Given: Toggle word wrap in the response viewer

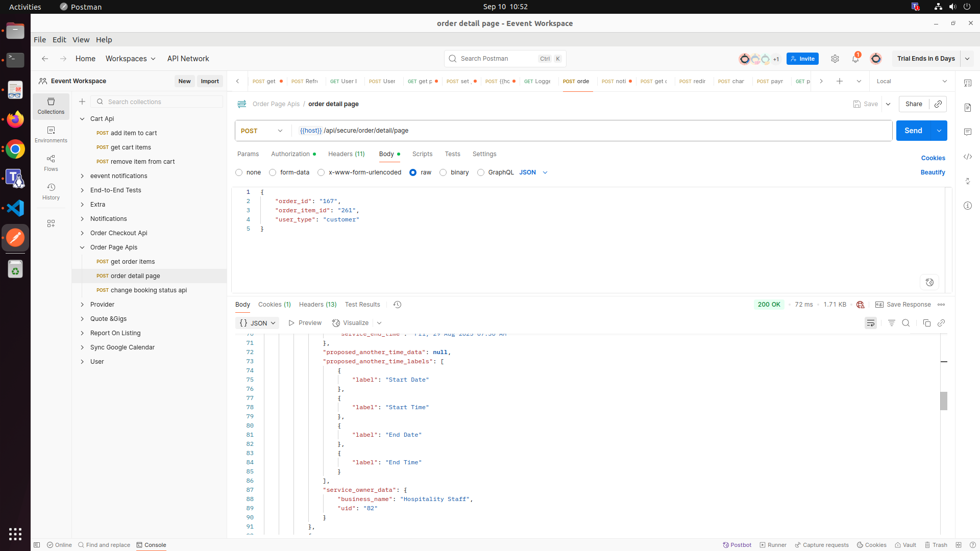Looking at the screenshot, I should click(x=871, y=323).
